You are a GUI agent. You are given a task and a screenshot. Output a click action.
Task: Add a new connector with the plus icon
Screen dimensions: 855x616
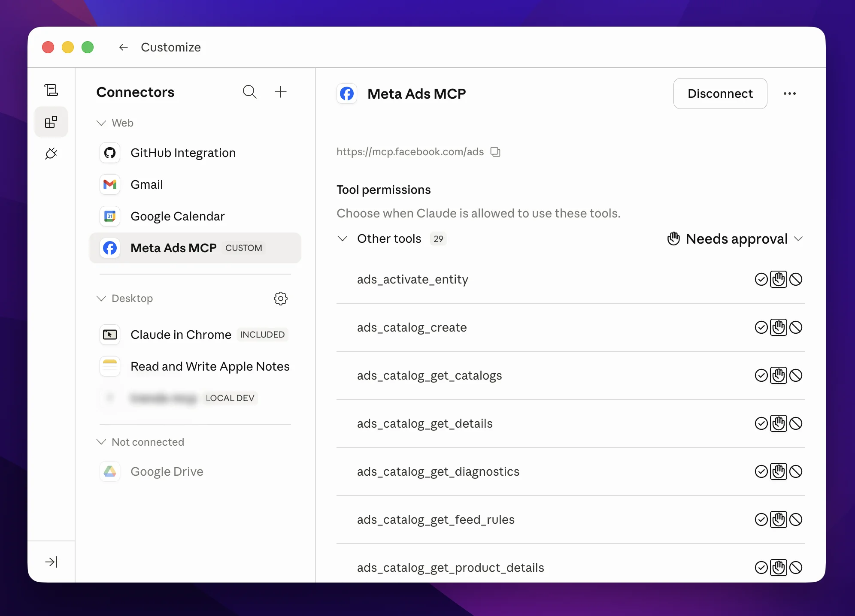[281, 92]
